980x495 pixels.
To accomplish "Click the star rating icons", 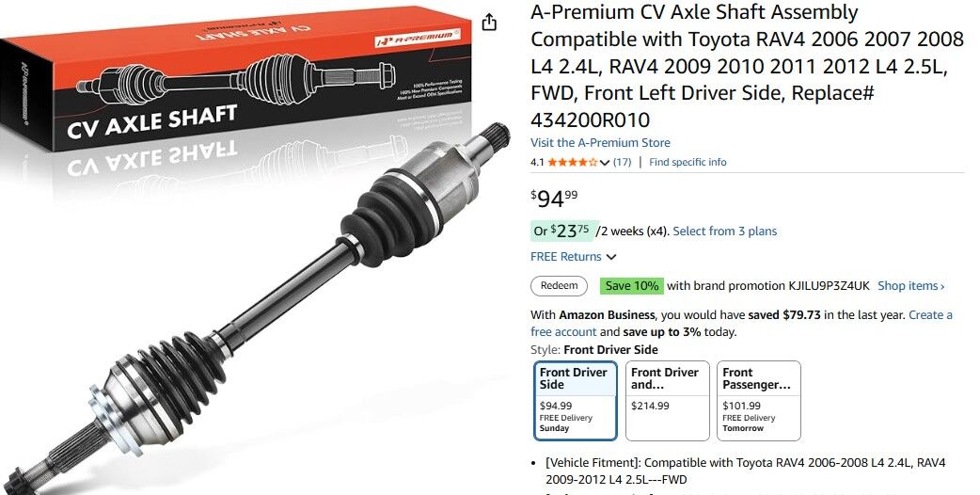I will coord(573,163).
